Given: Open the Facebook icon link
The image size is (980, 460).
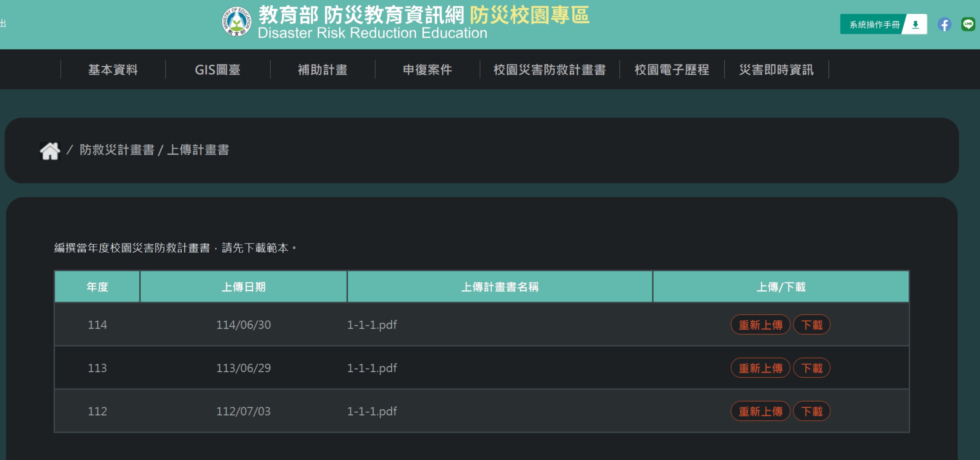Looking at the screenshot, I should pos(944,25).
